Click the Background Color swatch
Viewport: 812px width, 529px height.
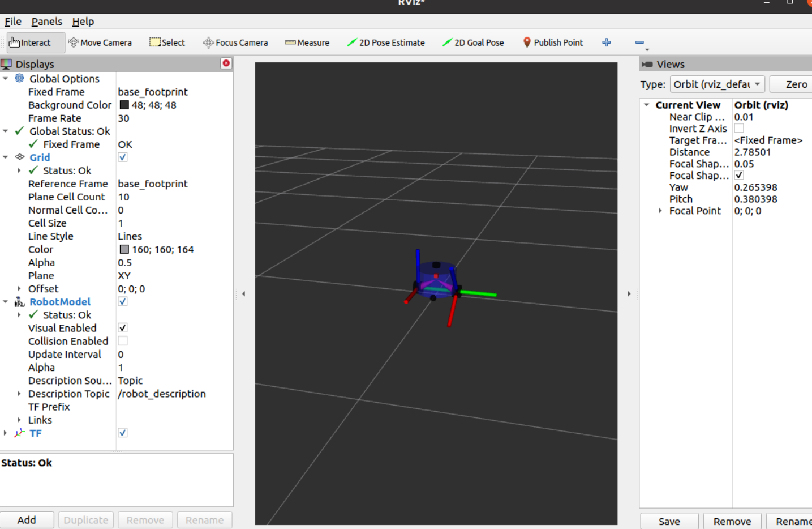[124, 105]
